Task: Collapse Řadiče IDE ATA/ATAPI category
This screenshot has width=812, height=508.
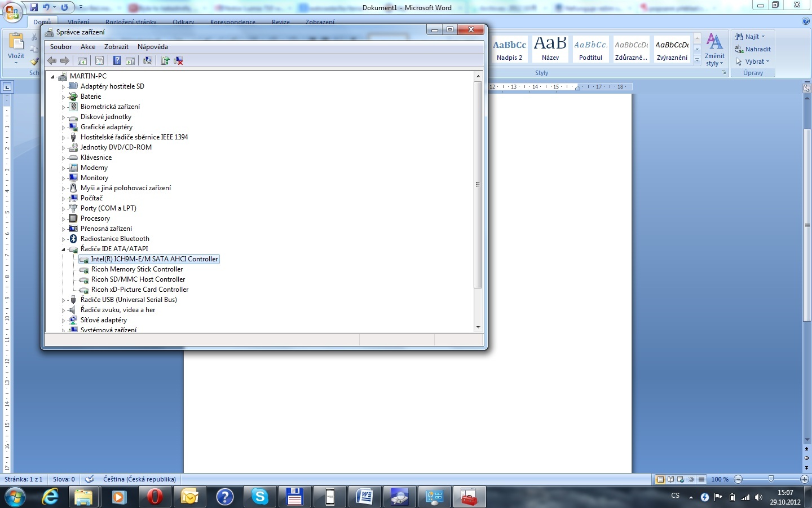Action: point(63,249)
